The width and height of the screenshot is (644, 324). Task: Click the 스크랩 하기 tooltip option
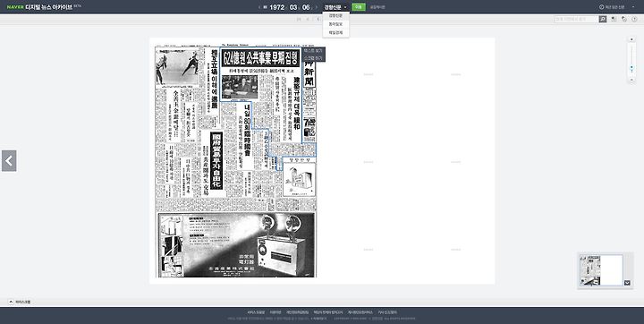(x=313, y=58)
